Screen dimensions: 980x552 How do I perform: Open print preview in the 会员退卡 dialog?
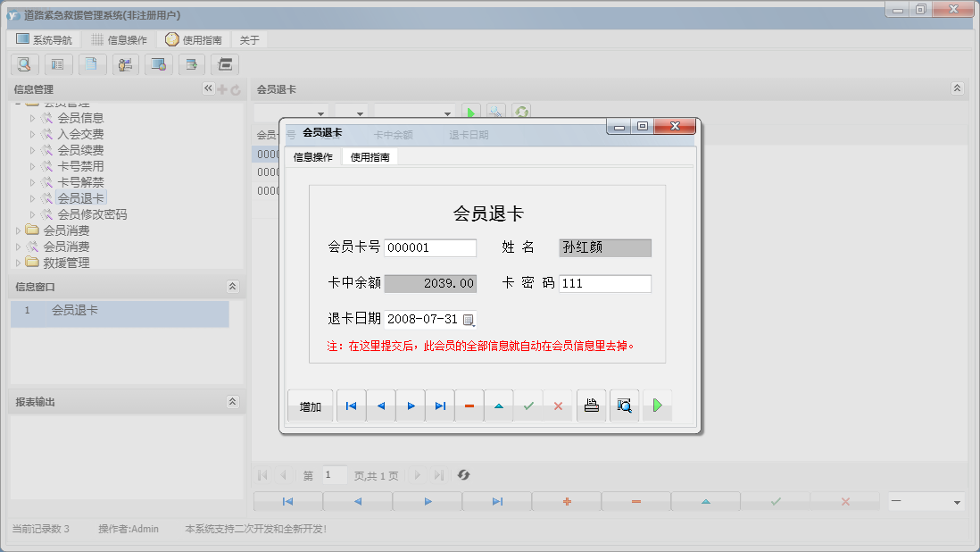[x=624, y=405]
